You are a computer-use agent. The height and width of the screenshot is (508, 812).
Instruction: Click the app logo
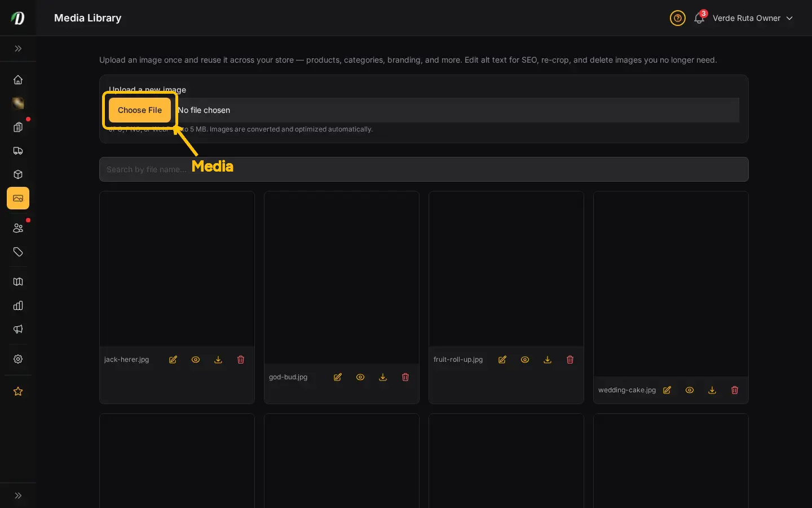[18, 18]
